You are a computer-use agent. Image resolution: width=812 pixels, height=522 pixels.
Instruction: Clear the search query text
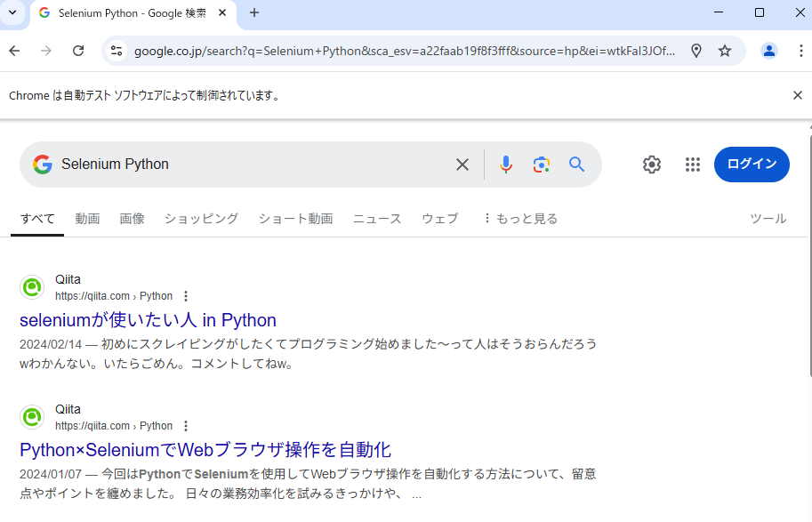point(462,165)
